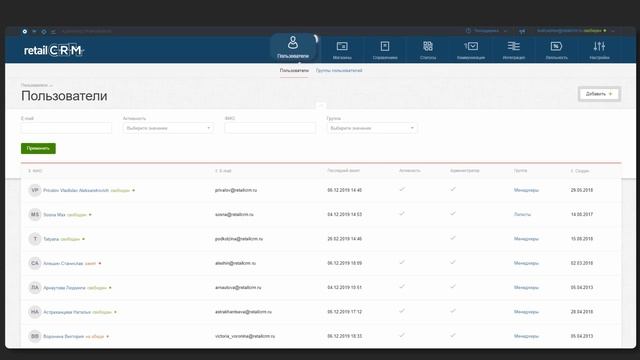Click the Администратор column header
Image resolution: width=640 pixels, height=360 pixels.
[x=465, y=171]
